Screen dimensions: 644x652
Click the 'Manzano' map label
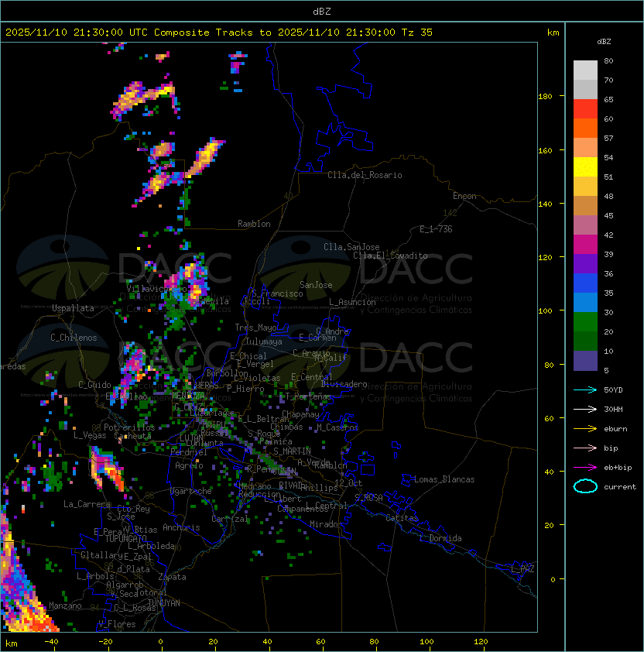[65, 606]
